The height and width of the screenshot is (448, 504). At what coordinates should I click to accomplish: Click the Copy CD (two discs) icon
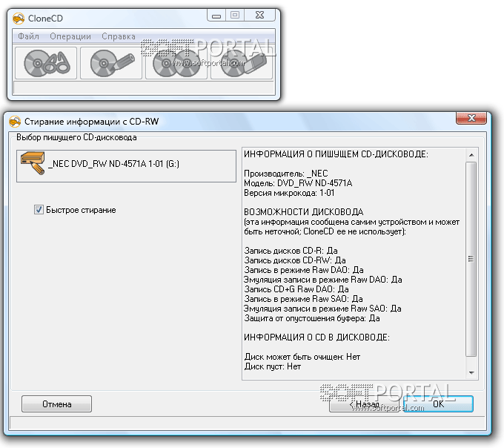coord(176,63)
